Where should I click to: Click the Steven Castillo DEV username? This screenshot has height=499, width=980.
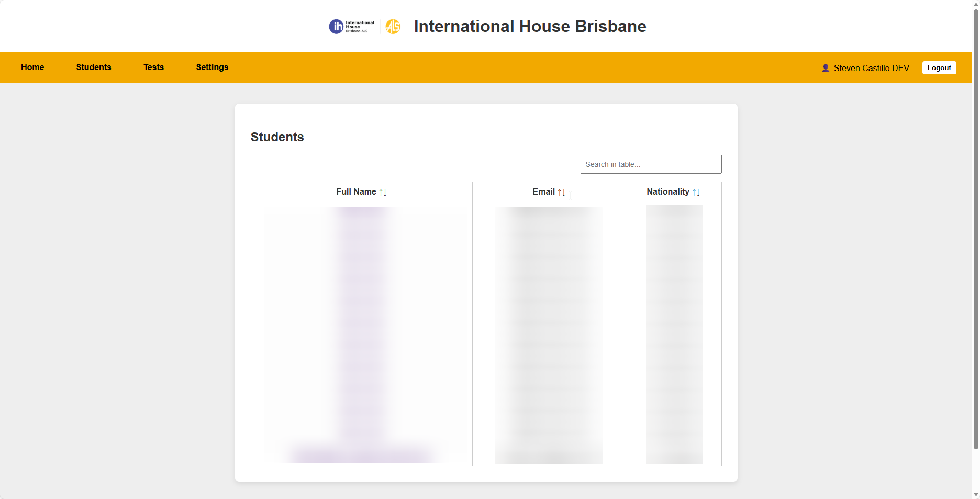[x=871, y=68]
